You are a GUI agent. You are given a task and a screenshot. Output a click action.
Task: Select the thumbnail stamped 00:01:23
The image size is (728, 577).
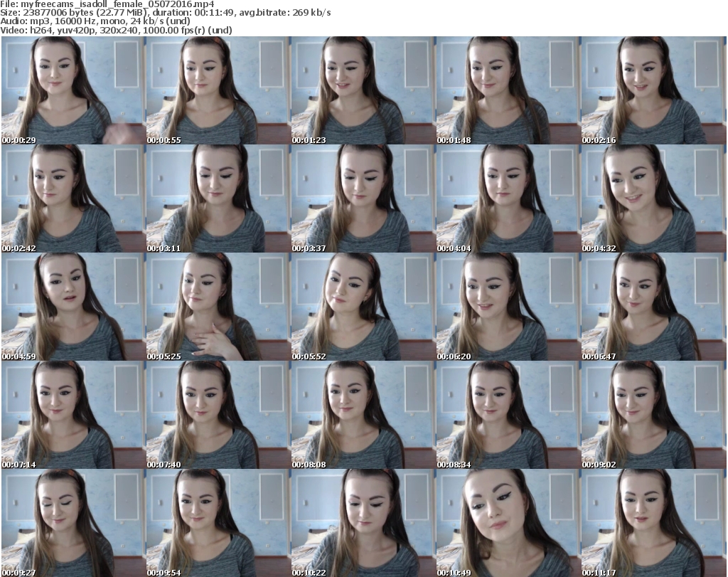pyautogui.click(x=363, y=90)
